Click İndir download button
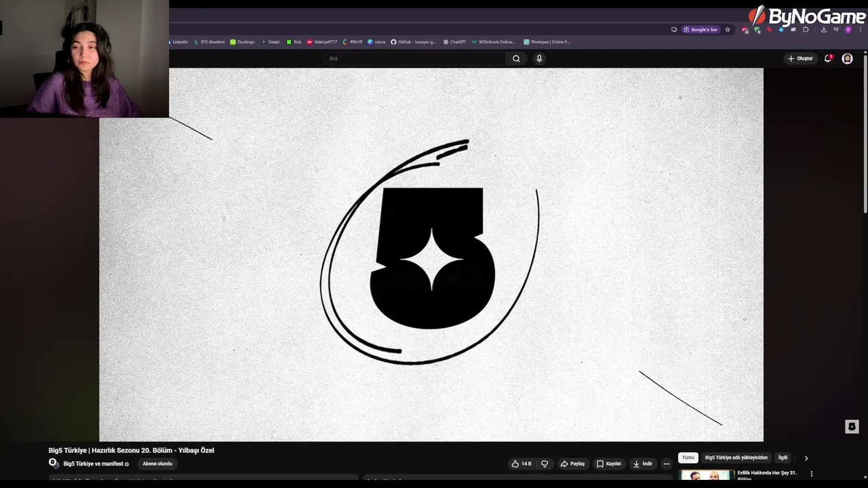Screen dimensions: 868x488 point(643,464)
